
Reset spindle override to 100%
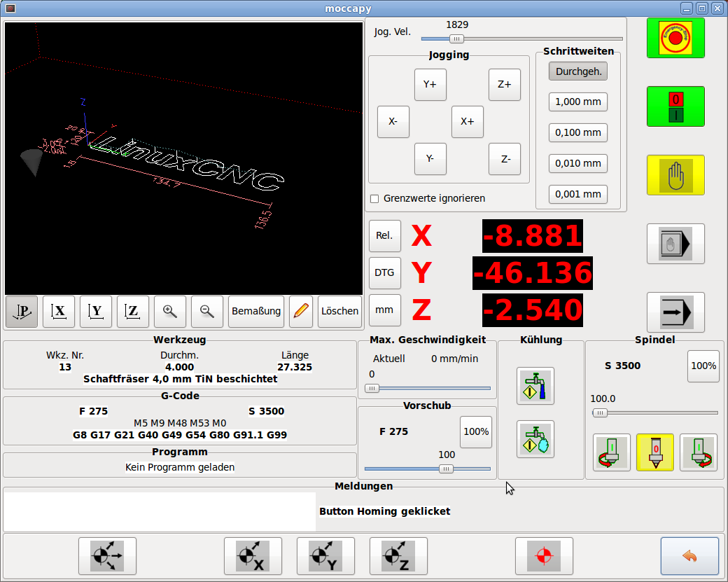coord(703,366)
